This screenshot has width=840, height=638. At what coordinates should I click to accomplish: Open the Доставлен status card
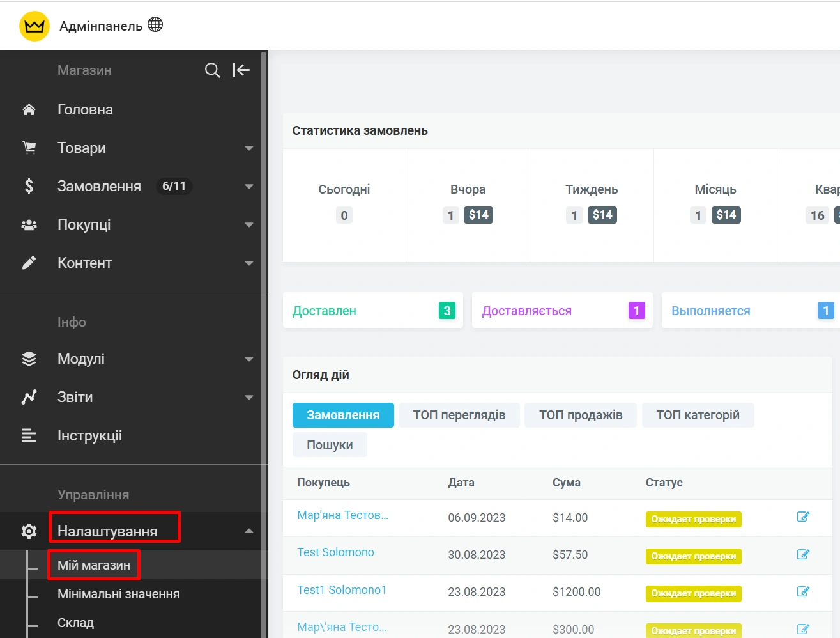372,311
